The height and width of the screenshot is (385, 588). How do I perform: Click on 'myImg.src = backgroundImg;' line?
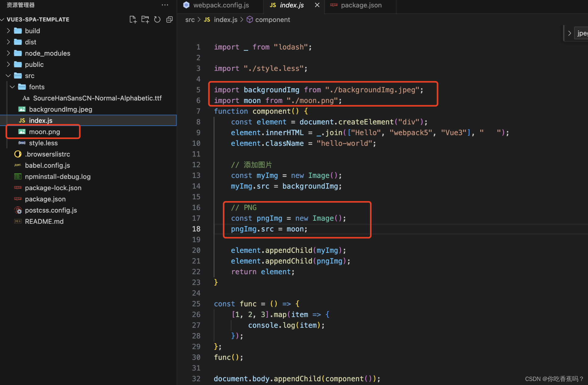point(286,186)
